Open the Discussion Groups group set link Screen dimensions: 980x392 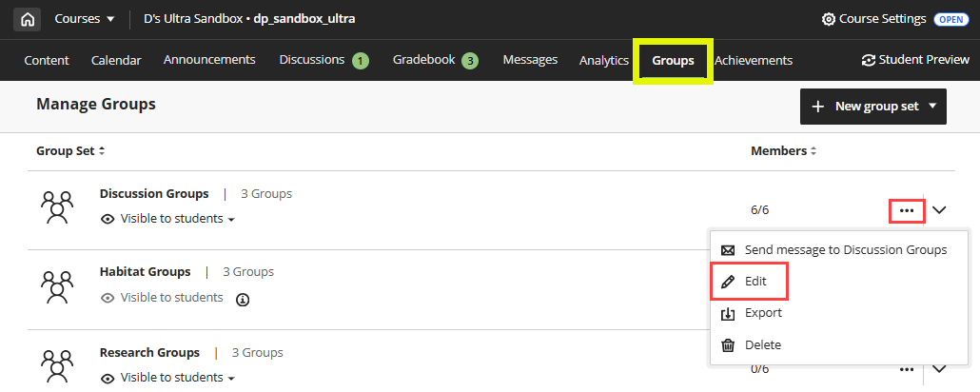point(154,194)
